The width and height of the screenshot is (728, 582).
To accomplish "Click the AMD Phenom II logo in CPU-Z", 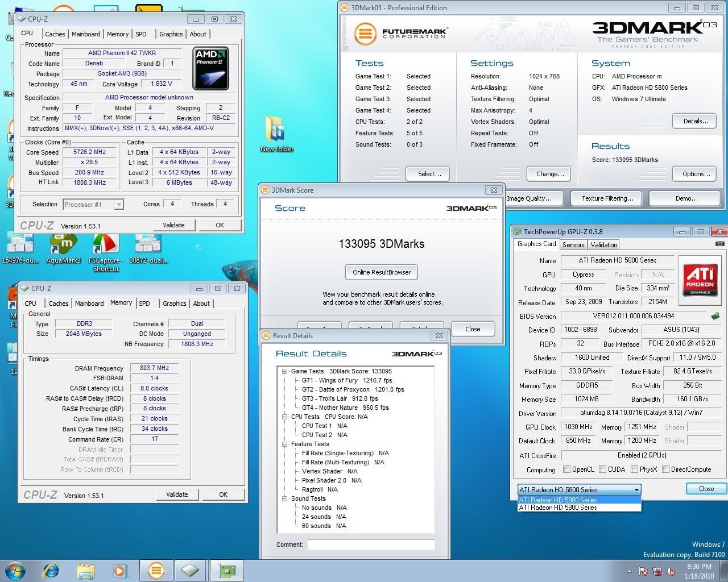I will 210,69.
